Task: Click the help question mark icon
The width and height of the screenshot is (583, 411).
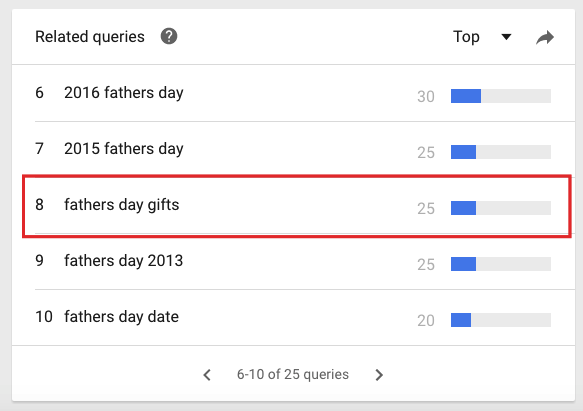Action: 169,36
